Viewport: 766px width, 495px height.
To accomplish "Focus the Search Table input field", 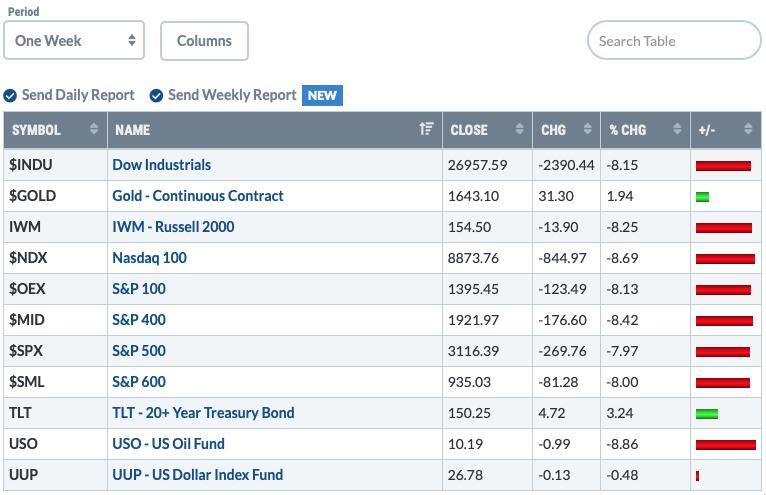I will [674, 41].
